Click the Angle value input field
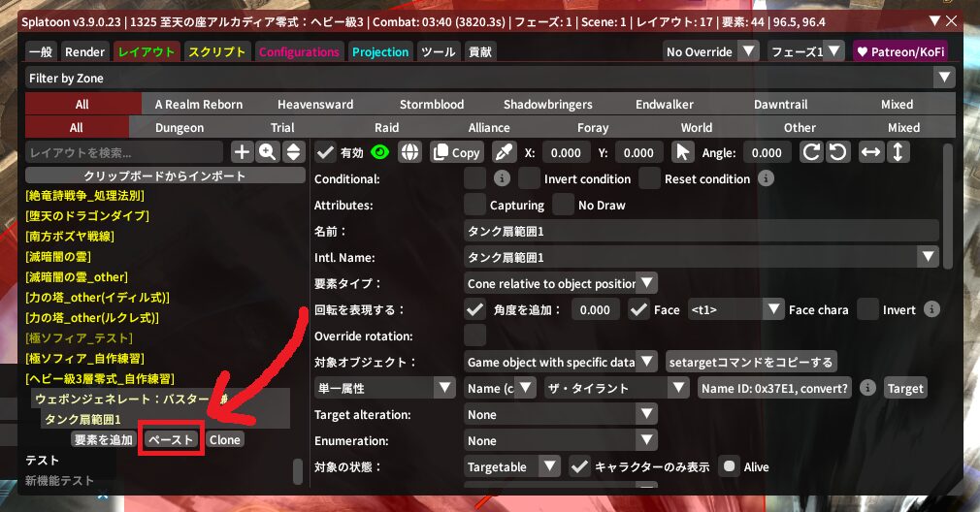Screen dimensions: 980x512 tap(766, 152)
